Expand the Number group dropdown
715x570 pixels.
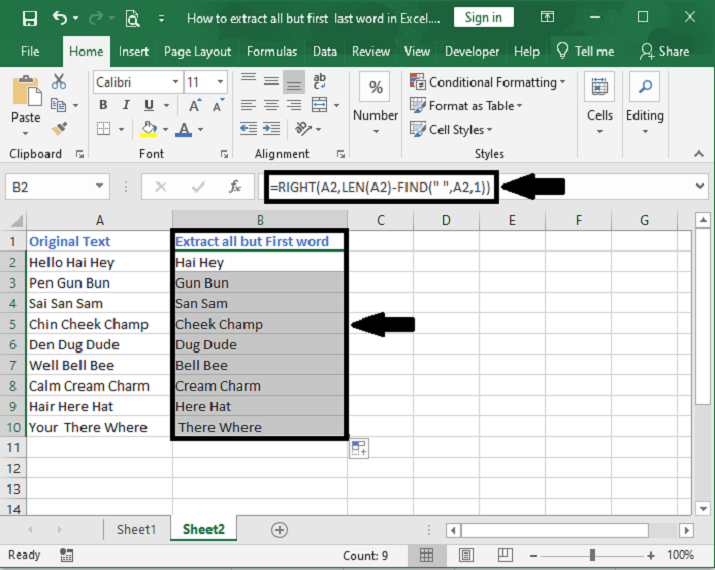point(376,132)
